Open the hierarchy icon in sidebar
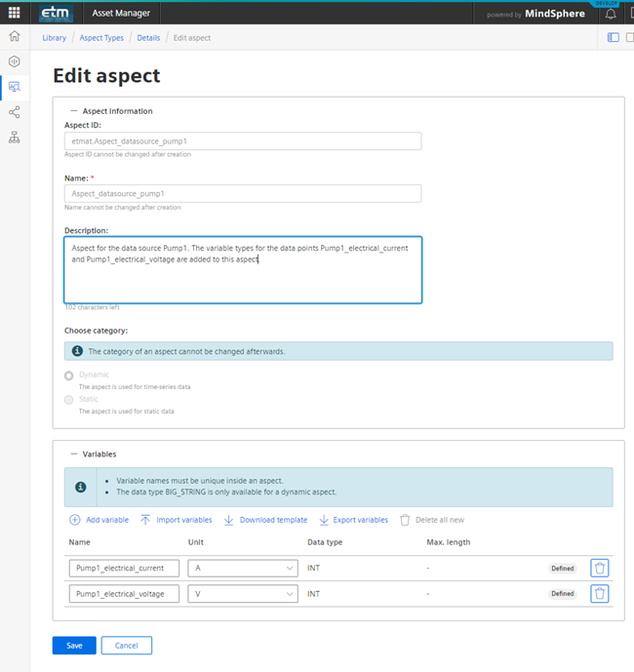The width and height of the screenshot is (634, 672). pyautogui.click(x=14, y=138)
